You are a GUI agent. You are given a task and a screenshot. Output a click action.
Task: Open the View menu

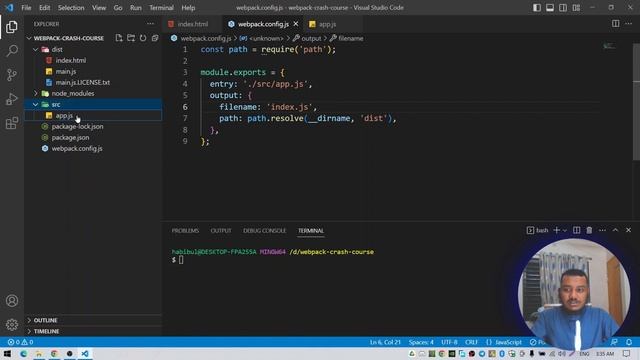[99, 7]
